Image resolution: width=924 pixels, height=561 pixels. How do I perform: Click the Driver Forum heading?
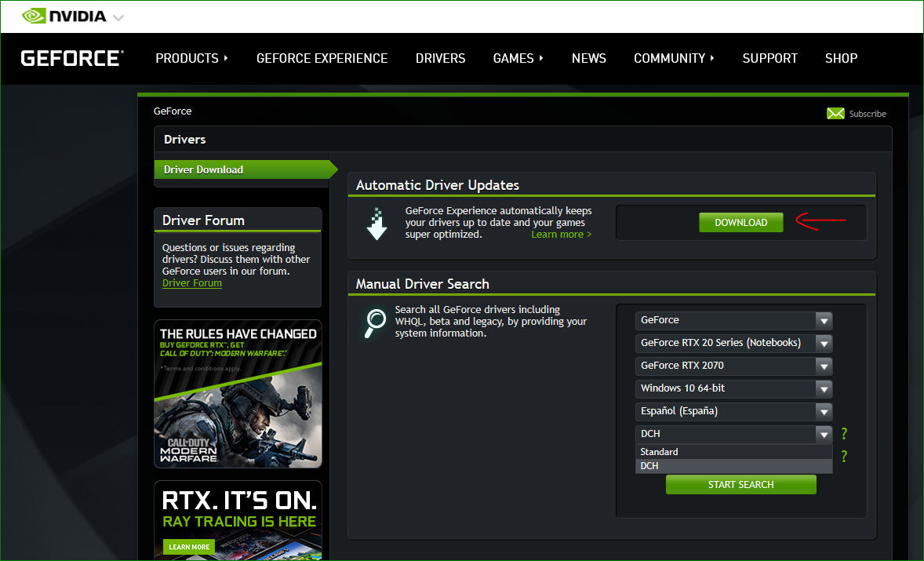pyautogui.click(x=203, y=220)
